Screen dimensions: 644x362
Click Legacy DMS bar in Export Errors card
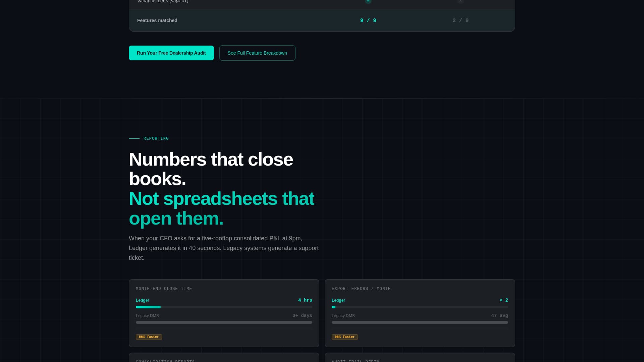(420, 322)
